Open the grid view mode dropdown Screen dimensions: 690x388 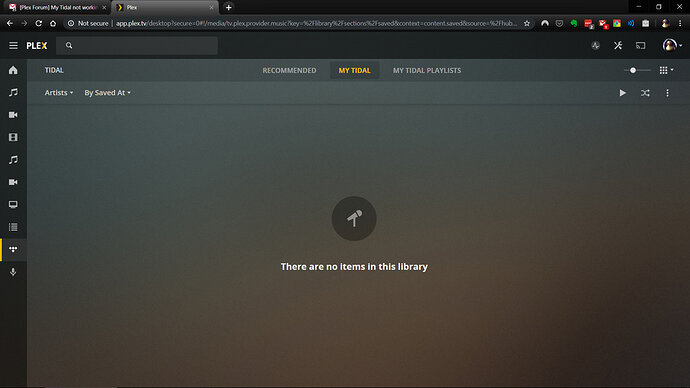tap(666, 70)
